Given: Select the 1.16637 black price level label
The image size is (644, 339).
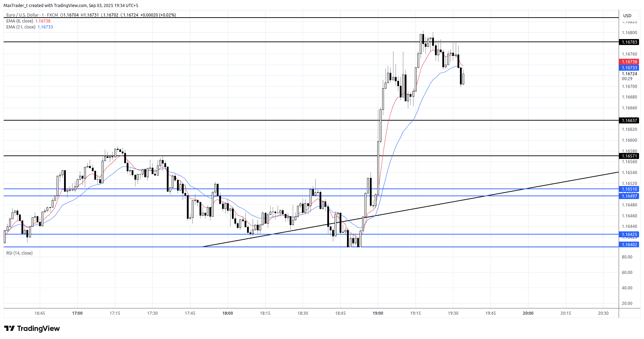Looking at the screenshot, I should (x=629, y=121).
